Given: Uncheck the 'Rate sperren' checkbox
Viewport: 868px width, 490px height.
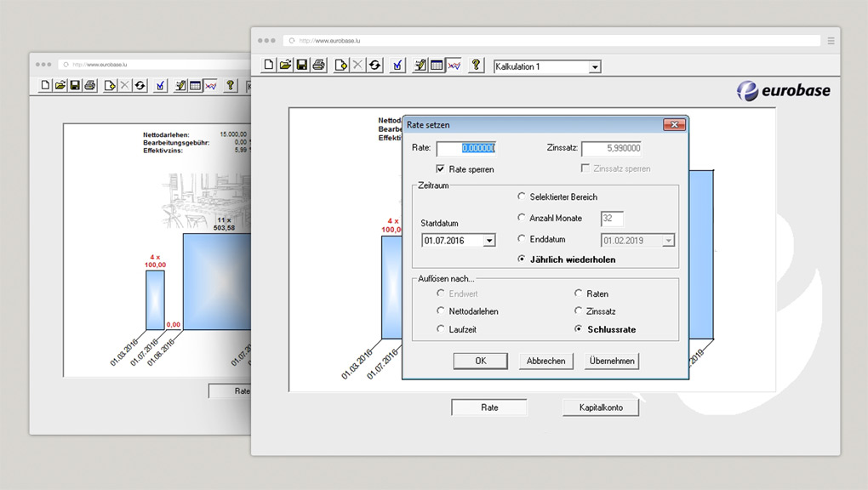Looking at the screenshot, I should pos(441,169).
